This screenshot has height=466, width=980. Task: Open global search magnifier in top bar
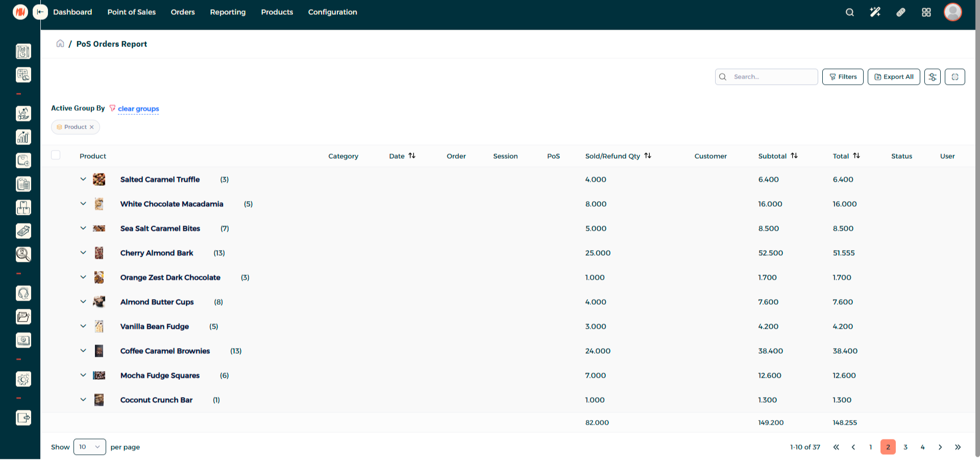(x=850, y=12)
